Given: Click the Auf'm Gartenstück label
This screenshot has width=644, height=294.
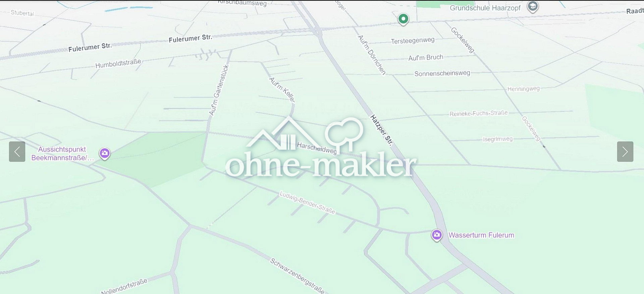Looking at the screenshot, I should [219, 90].
